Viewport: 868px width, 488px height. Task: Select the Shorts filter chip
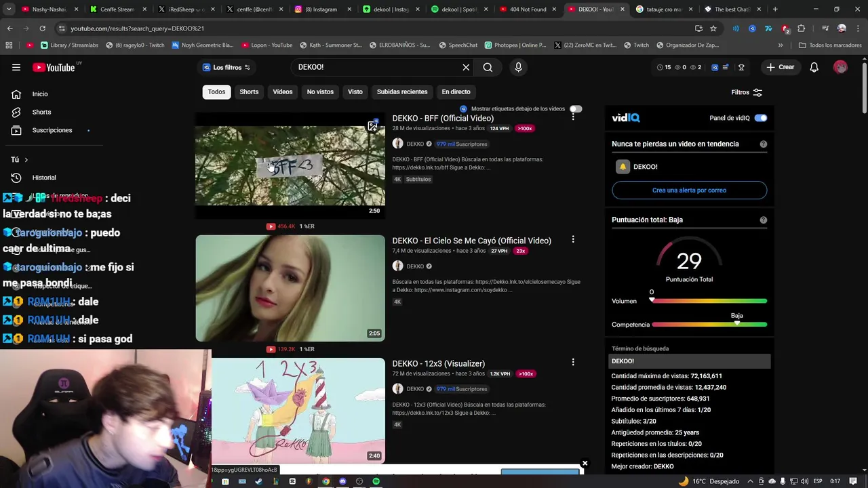point(249,91)
